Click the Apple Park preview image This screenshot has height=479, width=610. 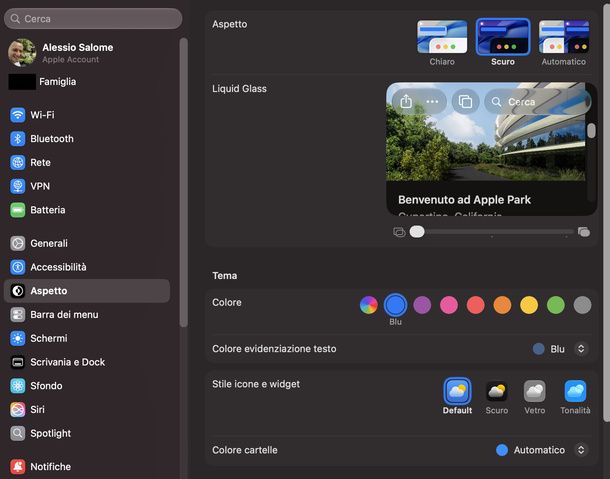pos(486,132)
